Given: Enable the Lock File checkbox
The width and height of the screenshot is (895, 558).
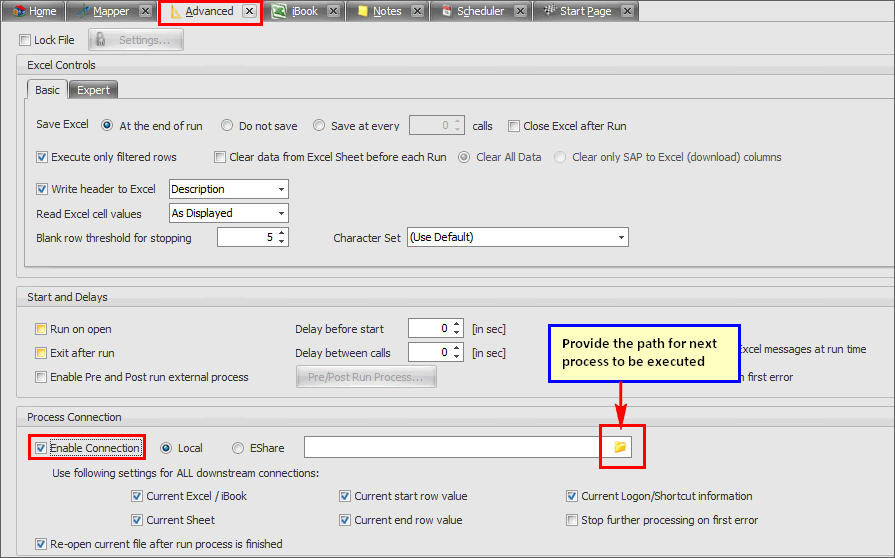Looking at the screenshot, I should pyautogui.click(x=25, y=40).
